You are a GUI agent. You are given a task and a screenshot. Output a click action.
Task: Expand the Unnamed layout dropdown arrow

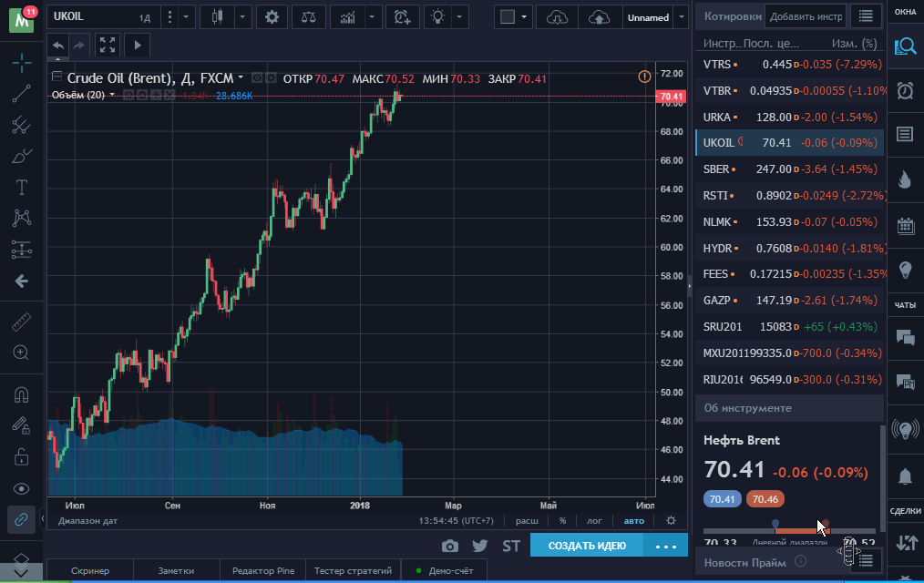682,17
